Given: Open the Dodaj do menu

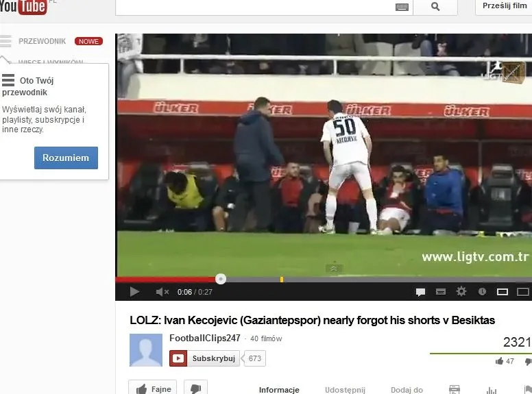Looking at the screenshot, I should pyautogui.click(x=407, y=390).
